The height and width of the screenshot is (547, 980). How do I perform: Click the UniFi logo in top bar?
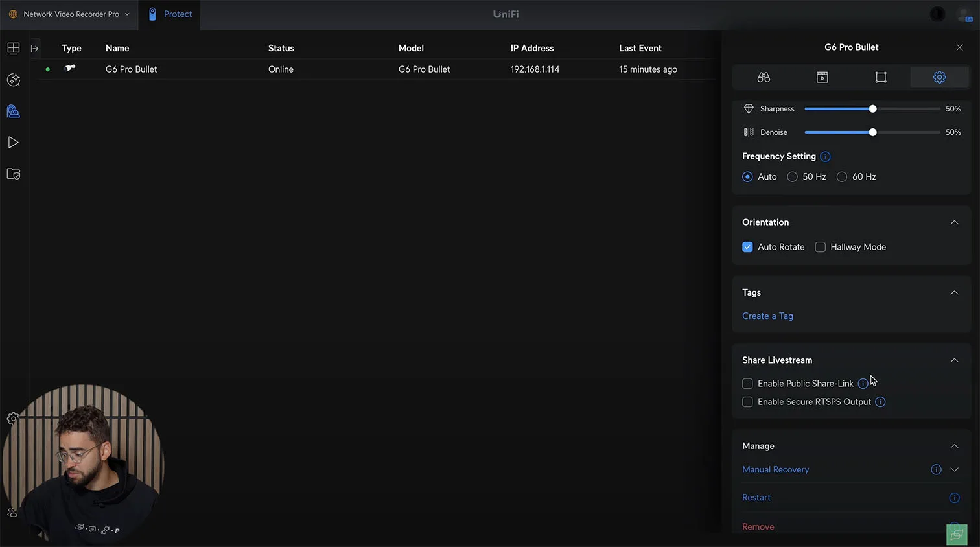coord(506,14)
